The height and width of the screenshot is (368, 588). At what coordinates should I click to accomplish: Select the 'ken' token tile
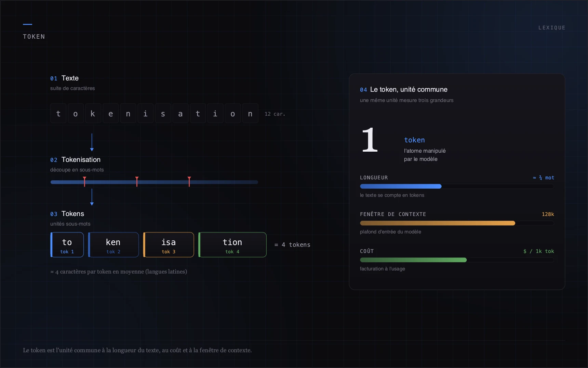(x=113, y=245)
